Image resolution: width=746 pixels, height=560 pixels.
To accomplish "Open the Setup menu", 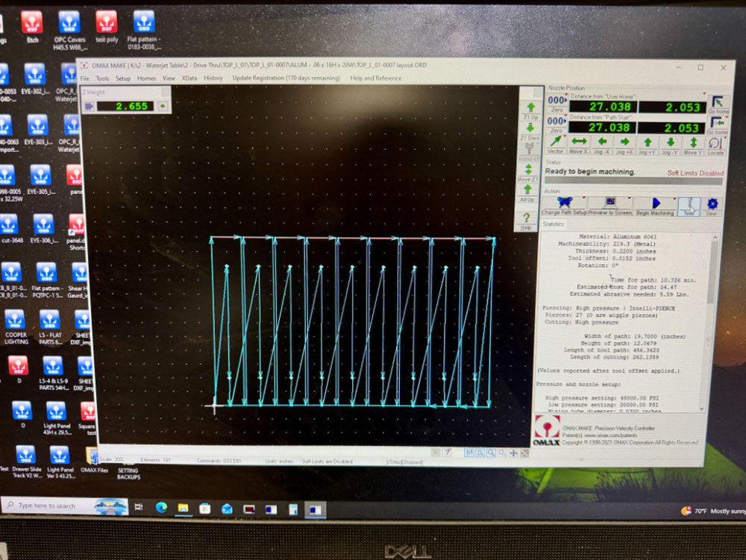I will click(x=123, y=78).
